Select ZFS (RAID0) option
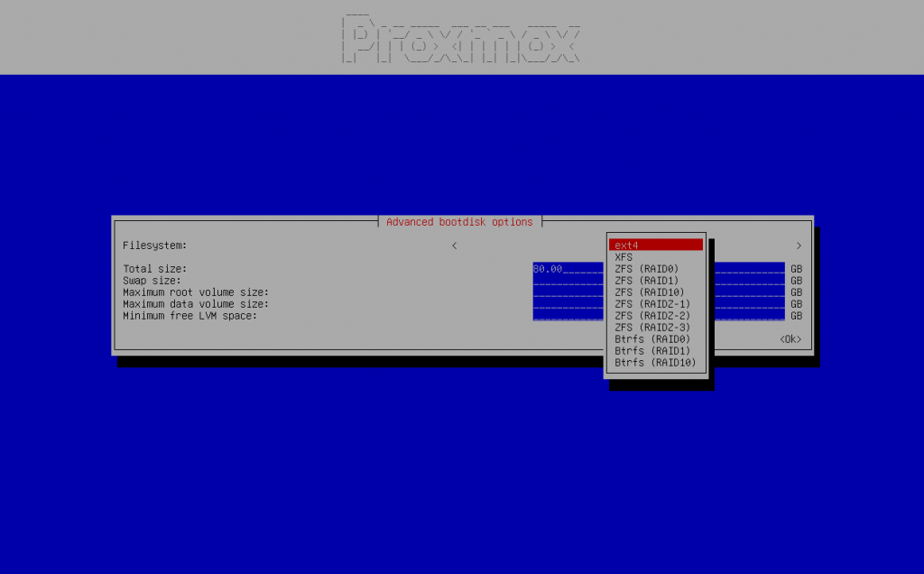Image resolution: width=924 pixels, height=574 pixels. coord(646,269)
